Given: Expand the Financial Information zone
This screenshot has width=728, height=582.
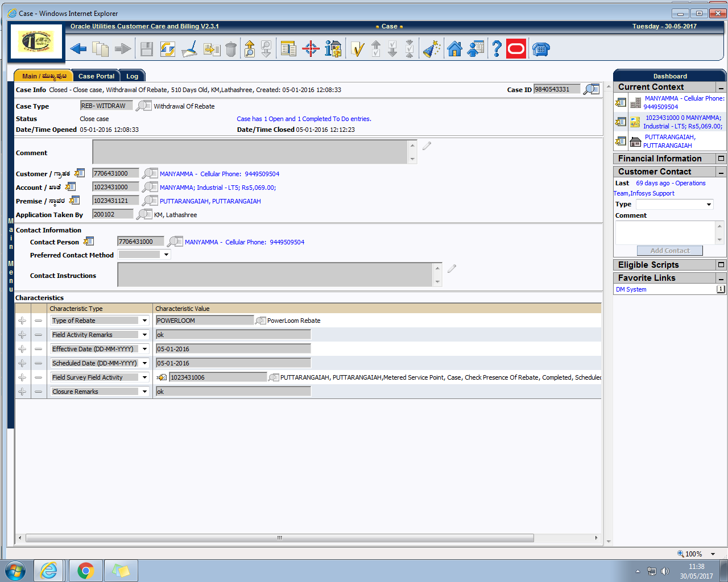Looking at the screenshot, I should coord(721,159).
